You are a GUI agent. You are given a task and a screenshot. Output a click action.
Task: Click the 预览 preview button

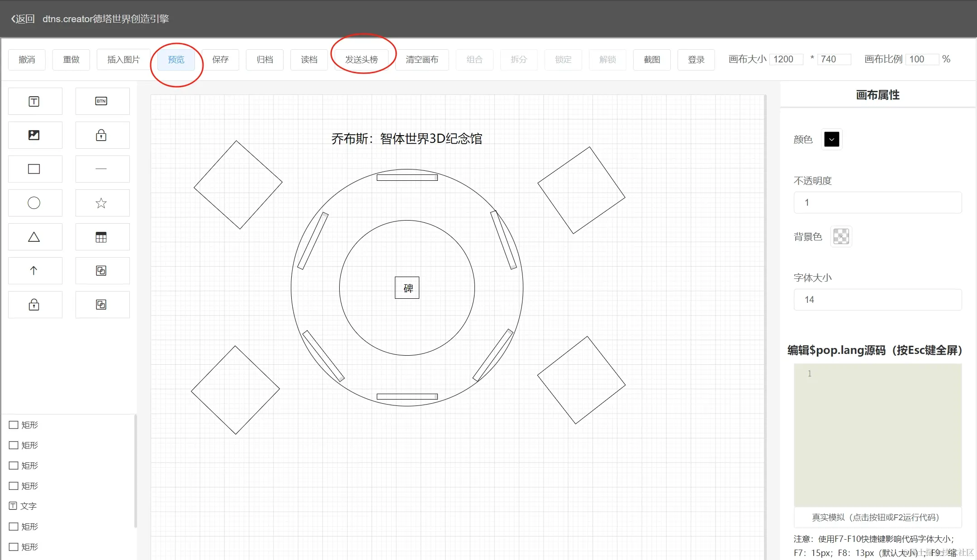pyautogui.click(x=176, y=60)
